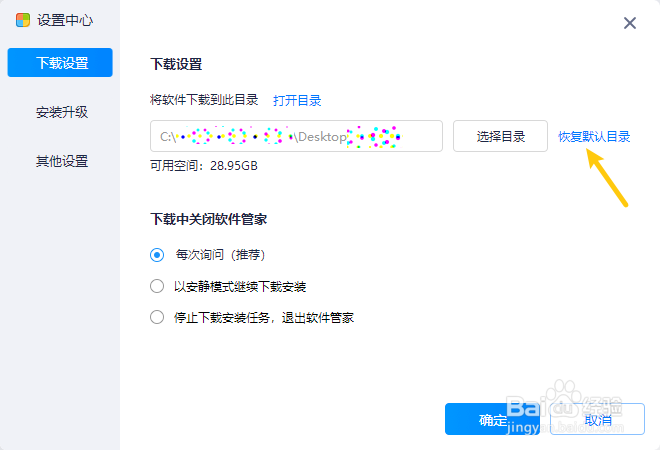Click the 下载设置 section heading
Image resolution: width=660 pixels, height=450 pixels.
pos(176,64)
